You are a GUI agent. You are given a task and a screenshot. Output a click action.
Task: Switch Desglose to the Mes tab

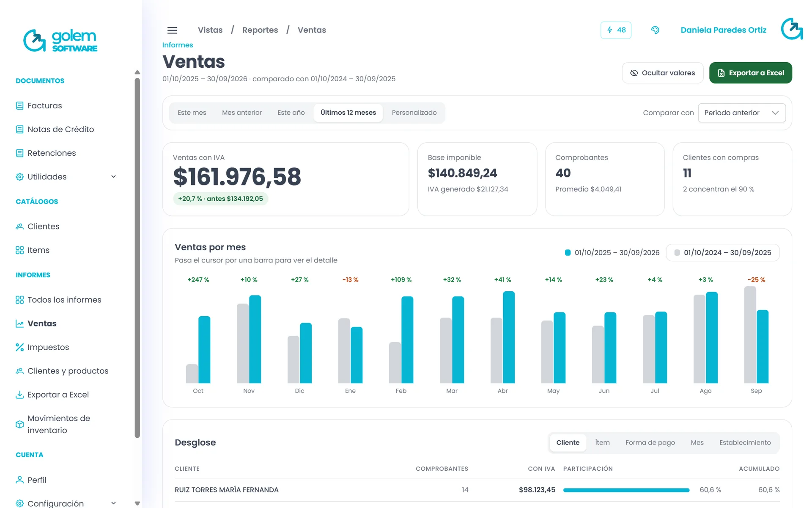point(697,443)
